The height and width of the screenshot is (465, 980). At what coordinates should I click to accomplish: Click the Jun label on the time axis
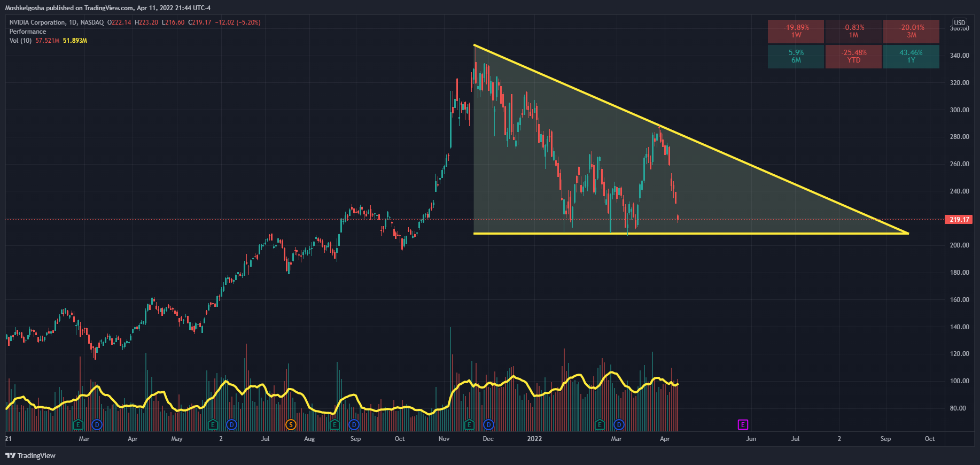click(x=751, y=439)
